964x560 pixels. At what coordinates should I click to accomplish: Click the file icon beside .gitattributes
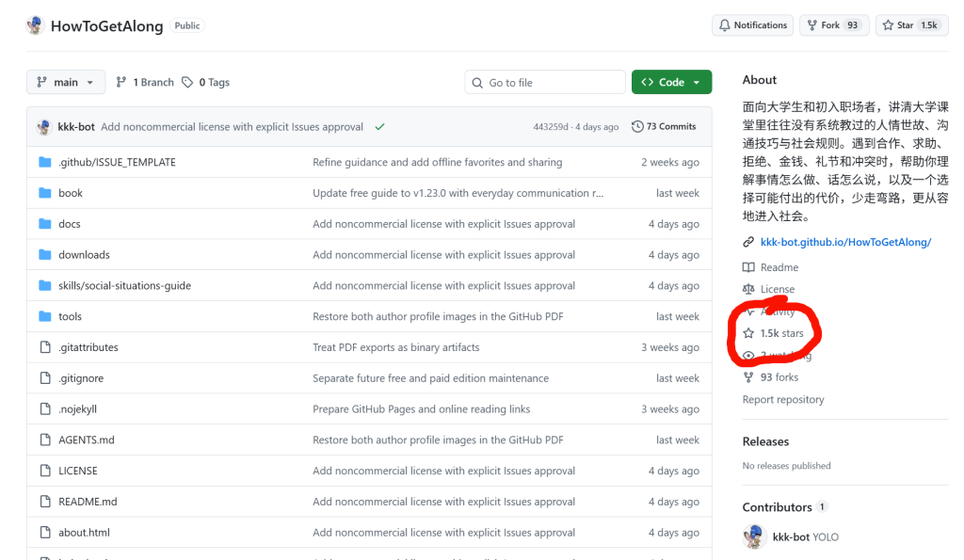point(45,347)
